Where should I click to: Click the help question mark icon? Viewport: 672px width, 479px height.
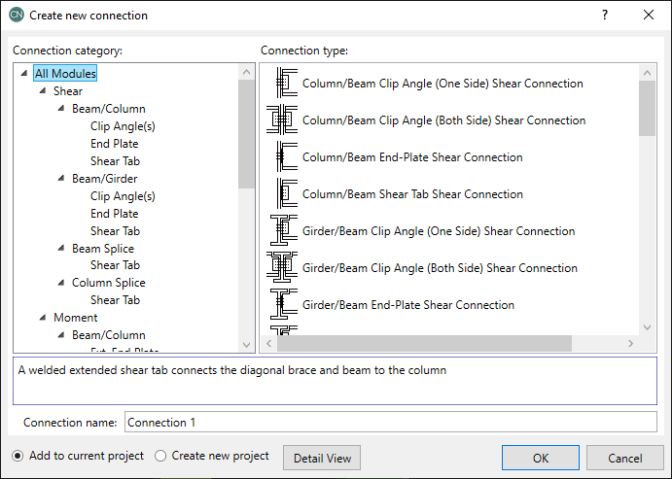click(x=603, y=15)
